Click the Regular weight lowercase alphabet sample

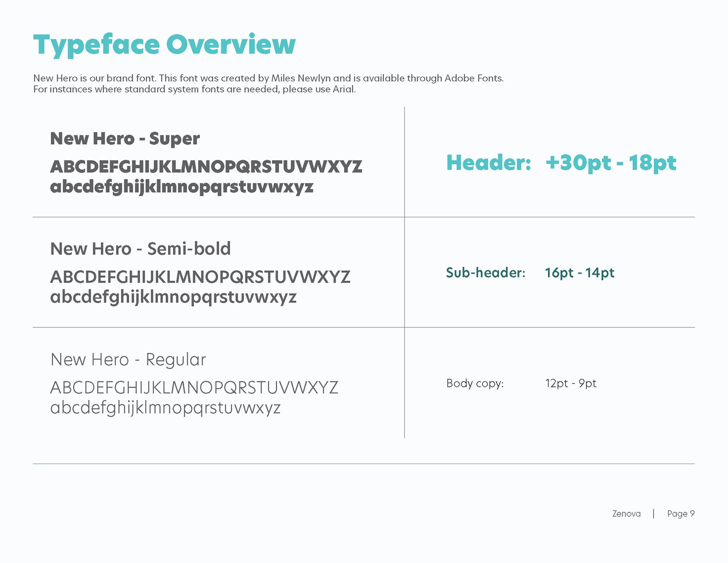(x=165, y=408)
